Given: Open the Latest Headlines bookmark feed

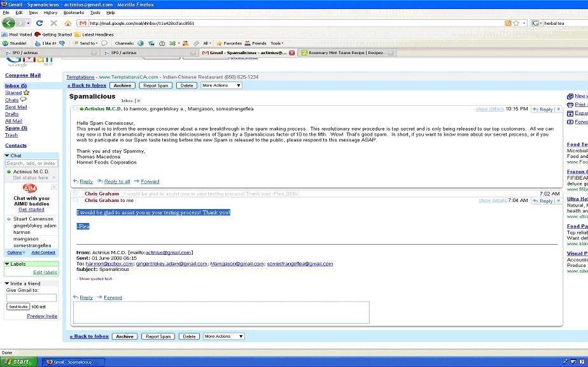Looking at the screenshot, I should 94,34.
